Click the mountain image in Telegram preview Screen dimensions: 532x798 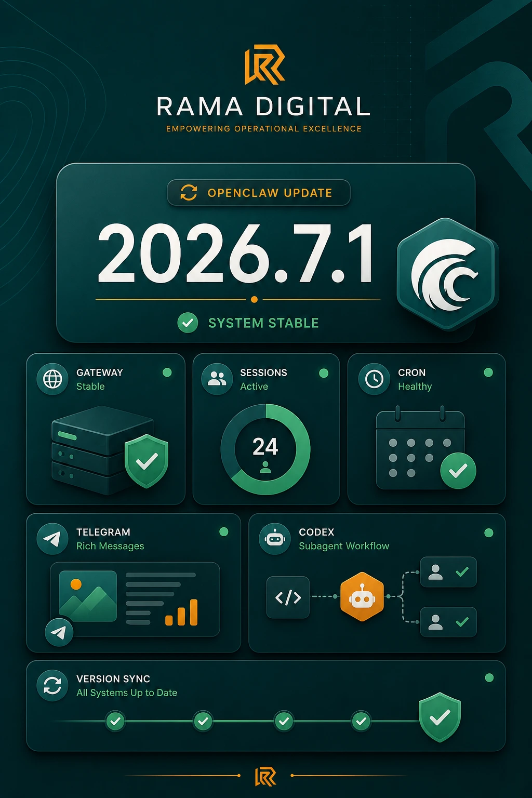(x=88, y=596)
